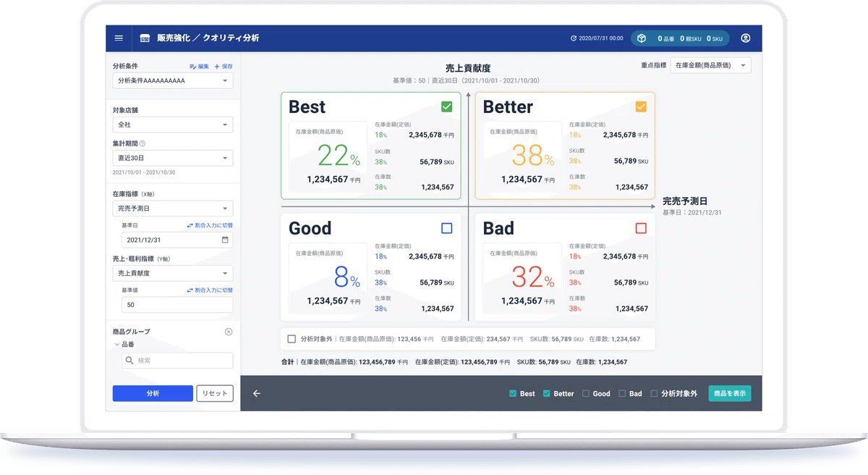868x475 pixels.
Task: Check the 分析対象外 checkbox in summary row
Action: point(292,339)
